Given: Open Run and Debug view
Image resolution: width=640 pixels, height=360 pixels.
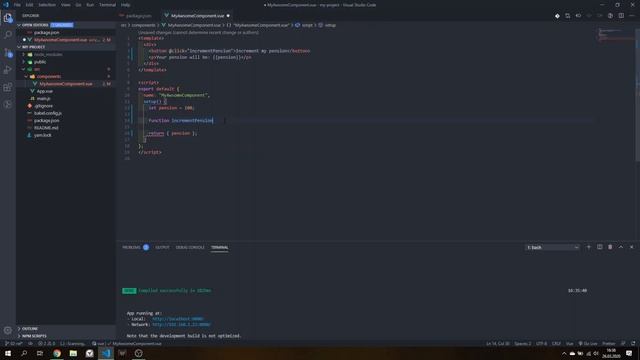Looking at the screenshot, I should click(8, 70).
